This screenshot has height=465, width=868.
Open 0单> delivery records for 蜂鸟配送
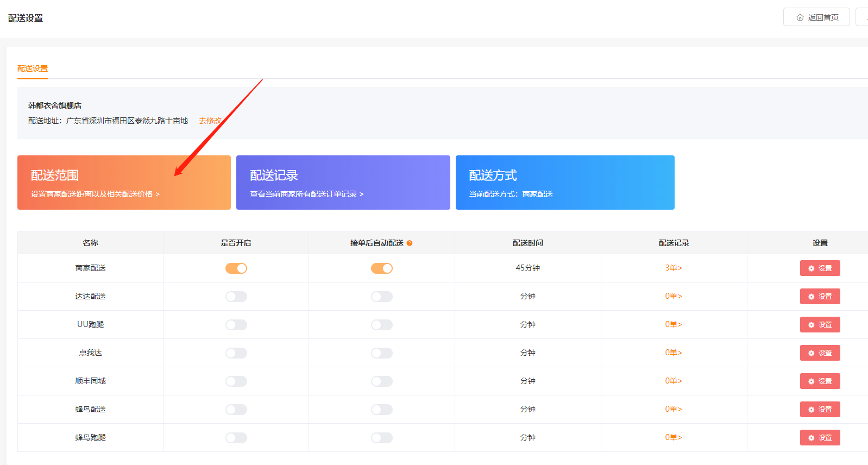pyautogui.click(x=674, y=409)
